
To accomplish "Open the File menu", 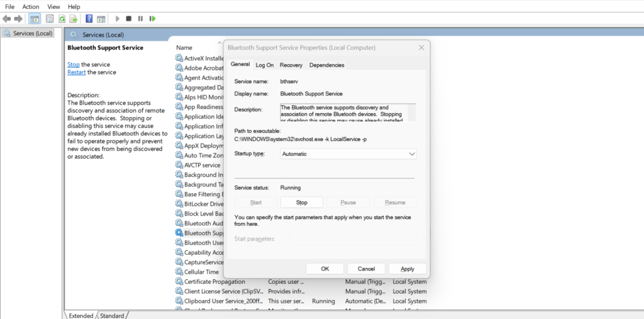I will click(x=9, y=6).
